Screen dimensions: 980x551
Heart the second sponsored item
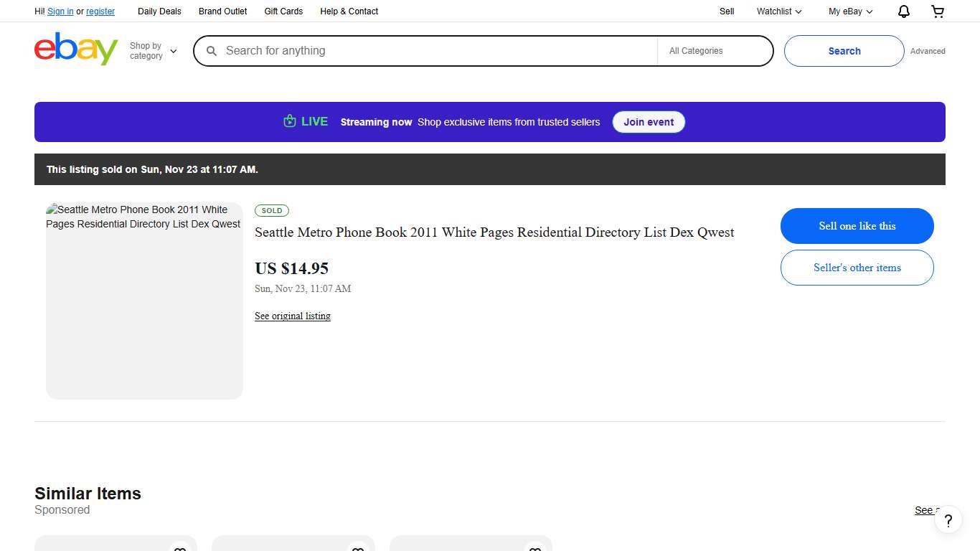(x=357, y=549)
